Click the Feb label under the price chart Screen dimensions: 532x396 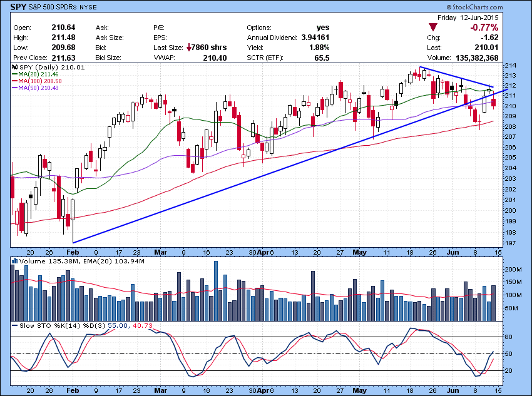(73, 252)
